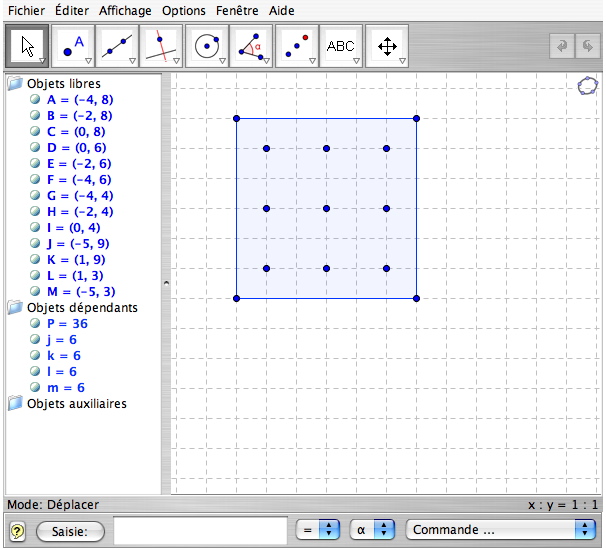The height and width of the screenshot is (550, 606).
Task: Select the Move drawing pad tool
Action: tap(387, 46)
